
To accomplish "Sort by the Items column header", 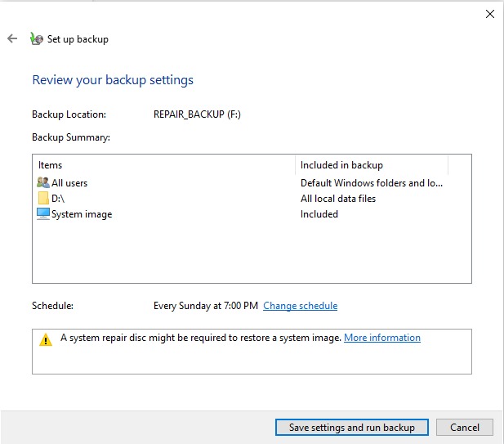I will point(163,165).
